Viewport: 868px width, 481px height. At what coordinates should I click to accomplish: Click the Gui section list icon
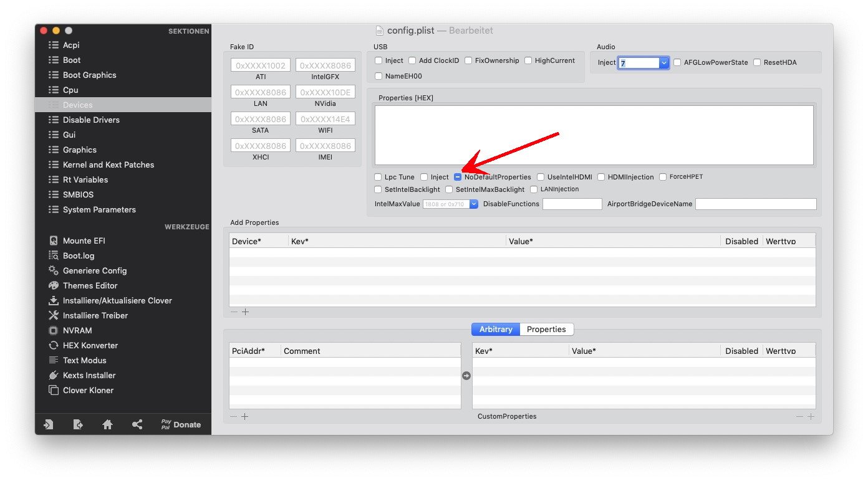54,135
